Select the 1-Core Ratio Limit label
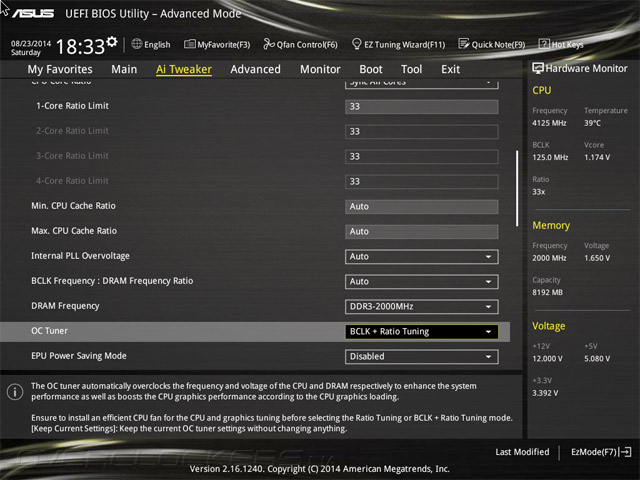The width and height of the screenshot is (640, 480). click(72, 106)
